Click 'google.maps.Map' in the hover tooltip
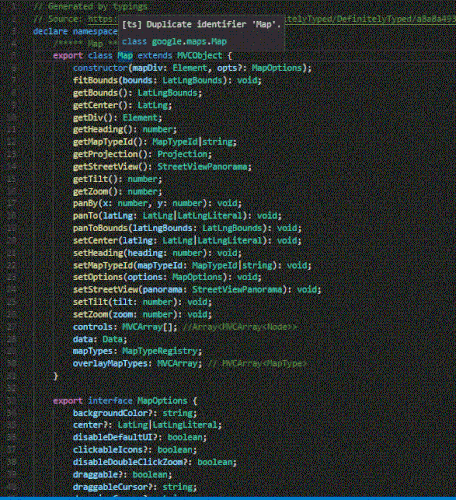The image size is (456, 500). tap(189, 42)
